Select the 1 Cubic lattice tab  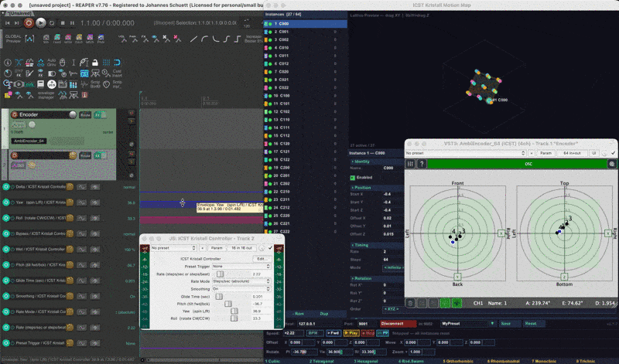pyautogui.click(x=272, y=361)
